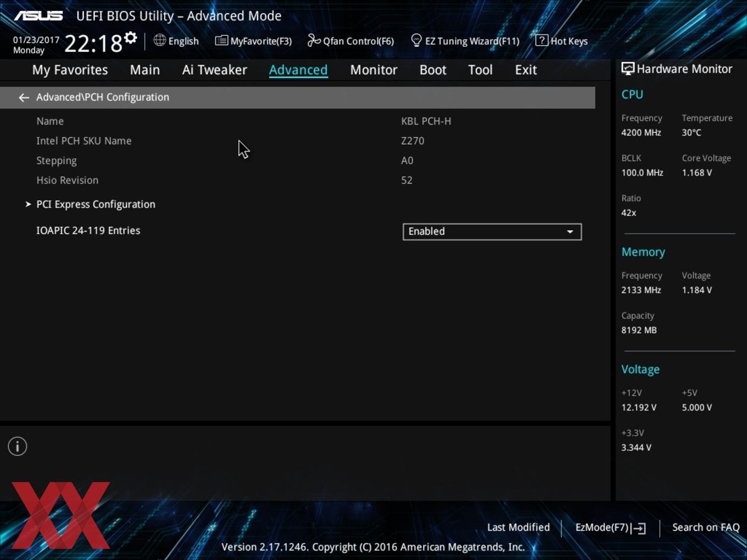Viewport: 747px width, 560px height.
Task: Click memory capacity 8192 MB
Action: coord(639,330)
